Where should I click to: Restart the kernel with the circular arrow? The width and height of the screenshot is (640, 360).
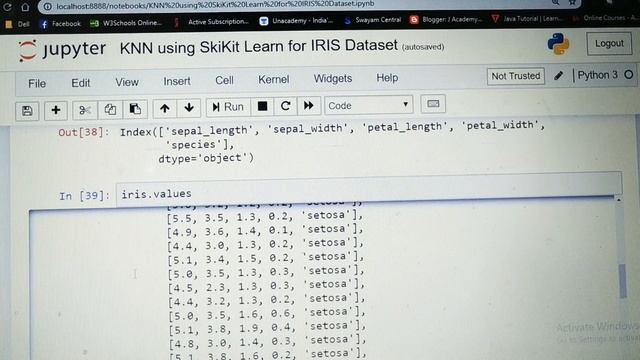pyautogui.click(x=285, y=106)
